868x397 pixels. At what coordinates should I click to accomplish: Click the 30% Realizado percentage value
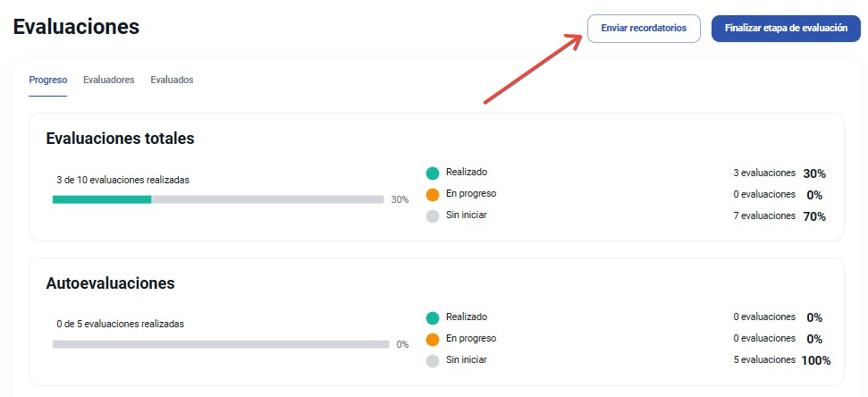[x=813, y=173]
